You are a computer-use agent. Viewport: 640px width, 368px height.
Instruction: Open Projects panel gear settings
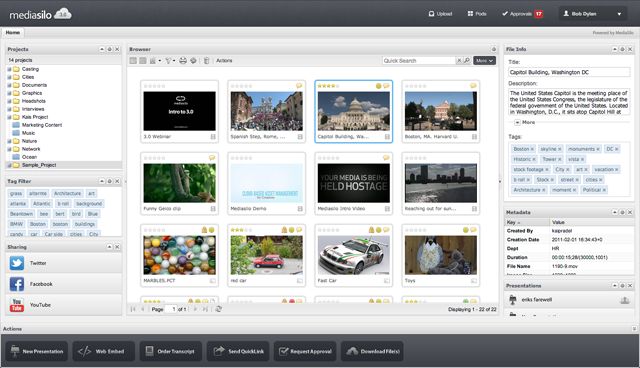(109, 49)
